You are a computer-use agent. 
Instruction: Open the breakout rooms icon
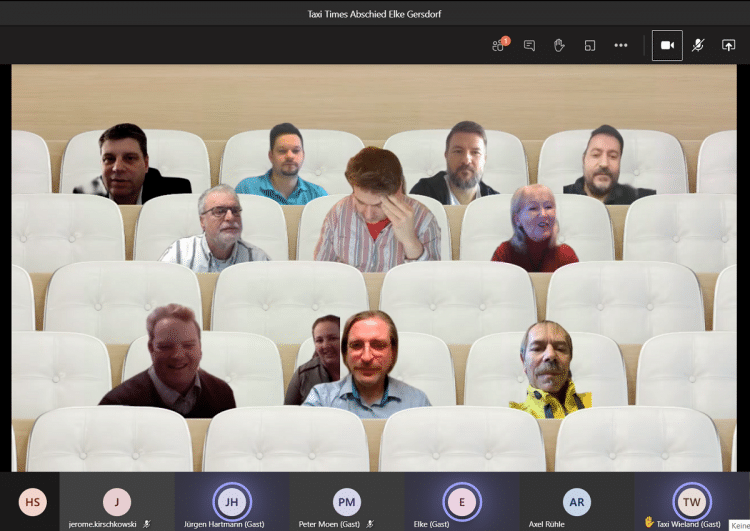[590, 45]
